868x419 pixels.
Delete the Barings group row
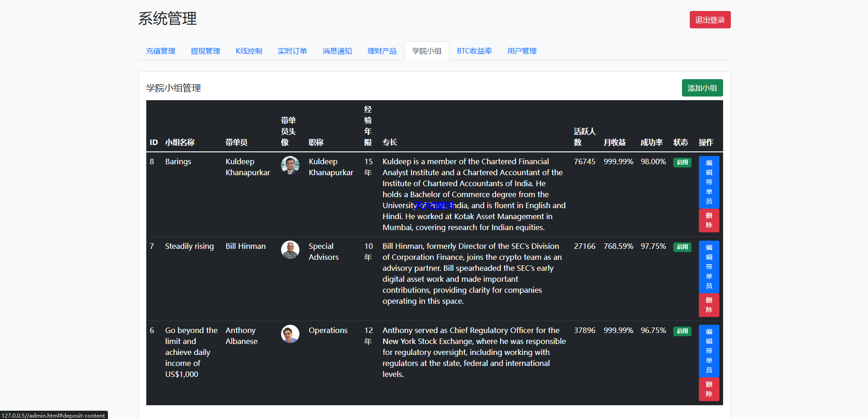708,220
